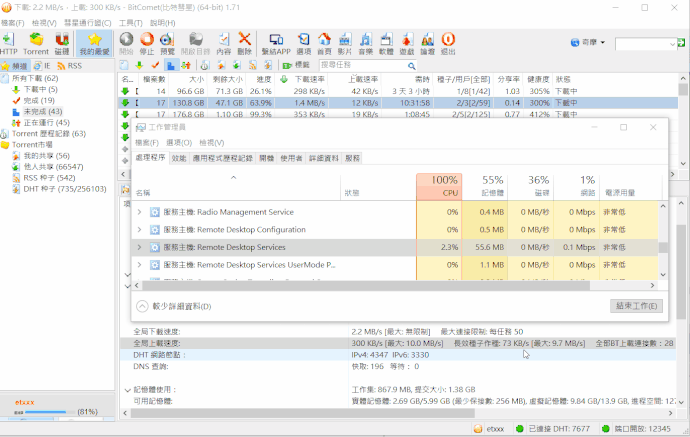Open the Games (遊戲) toolbar icon

pyautogui.click(x=407, y=44)
